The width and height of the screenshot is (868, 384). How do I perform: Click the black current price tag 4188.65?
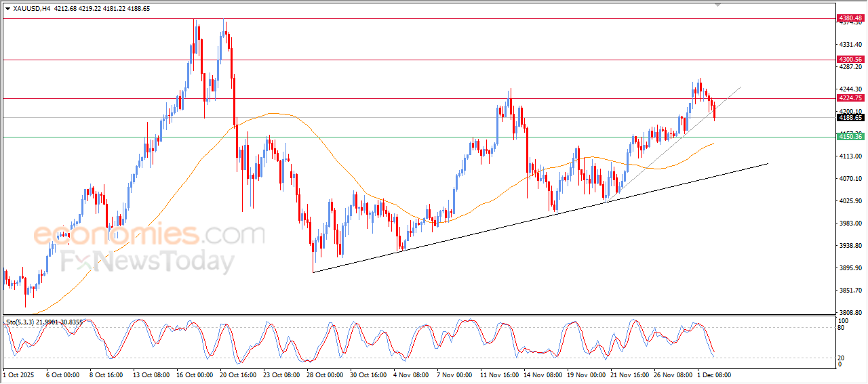[850, 117]
